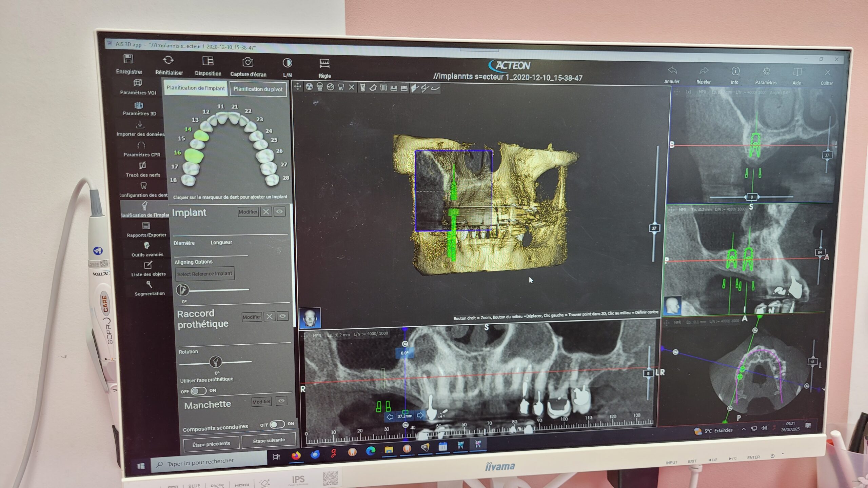Viewport: 868px width, 488px height.
Task: Open the Disposition layout icon
Action: pos(208,61)
